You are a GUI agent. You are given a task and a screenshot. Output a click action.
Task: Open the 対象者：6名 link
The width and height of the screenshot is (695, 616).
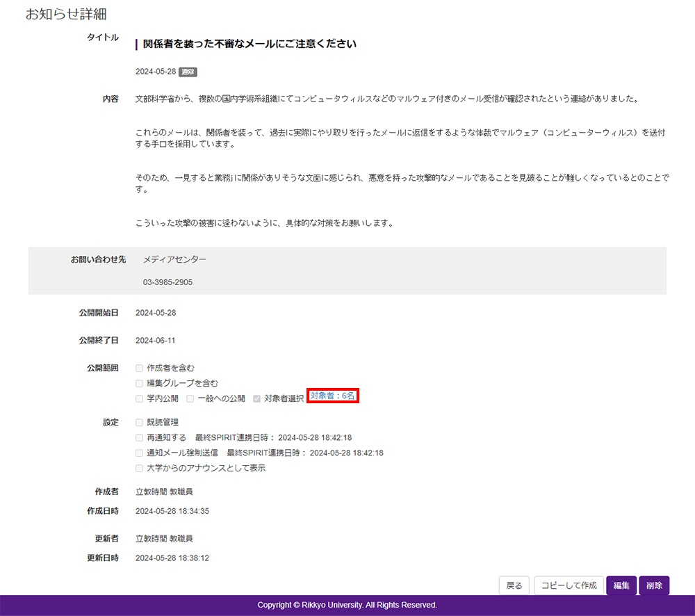click(333, 396)
